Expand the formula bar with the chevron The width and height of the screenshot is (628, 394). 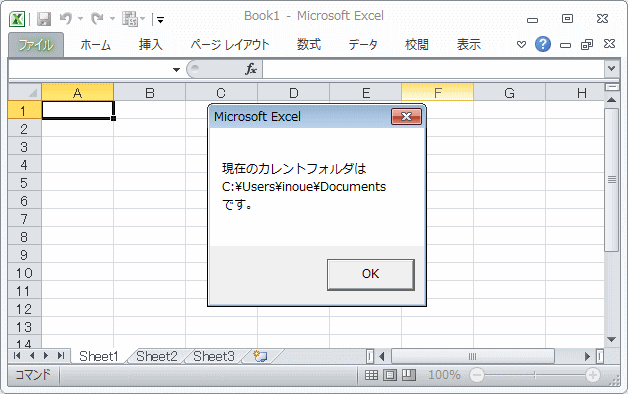point(612,69)
